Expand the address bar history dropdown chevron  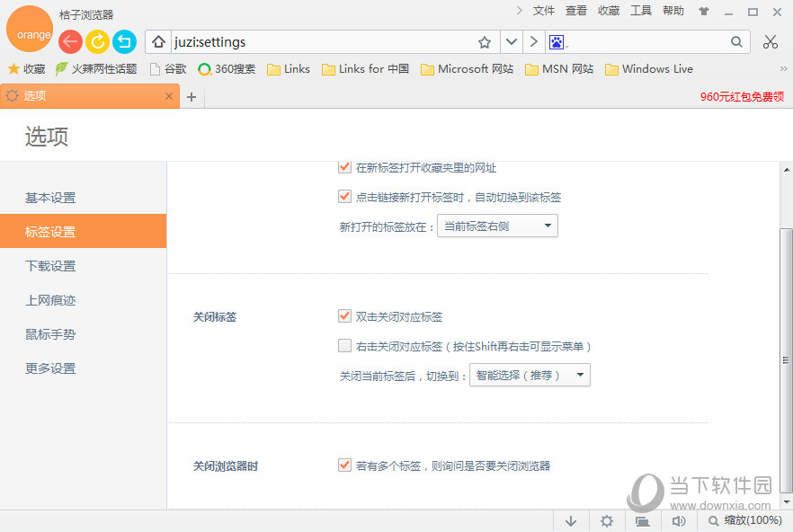coord(511,41)
